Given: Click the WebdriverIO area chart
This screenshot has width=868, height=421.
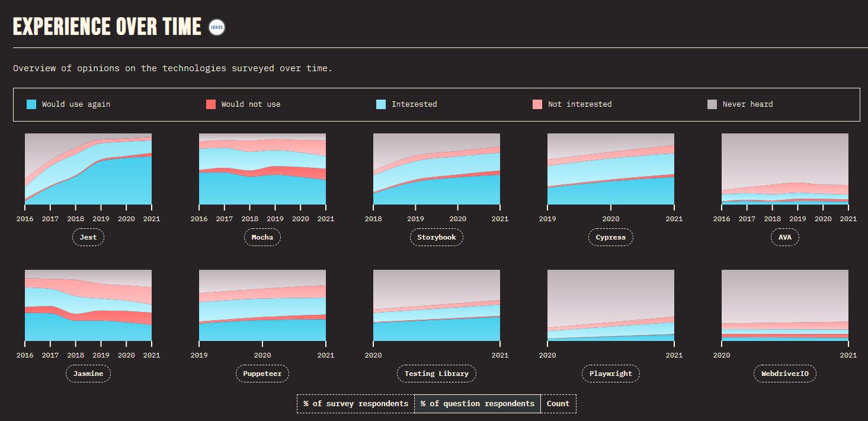Looking at the screenshot, I should coord(785,305).
